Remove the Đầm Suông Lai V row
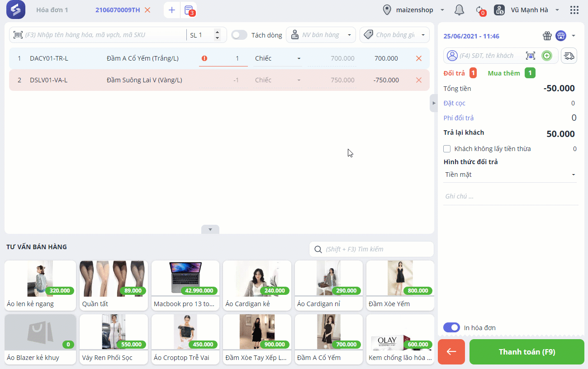This screenshot has height=369, width=588. coord(418,80)
